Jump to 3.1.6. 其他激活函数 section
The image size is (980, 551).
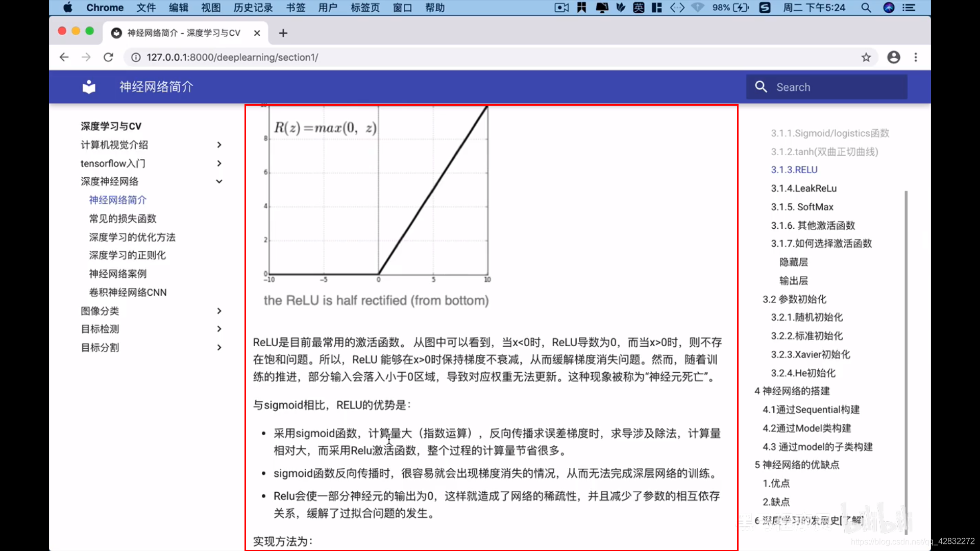813,225
